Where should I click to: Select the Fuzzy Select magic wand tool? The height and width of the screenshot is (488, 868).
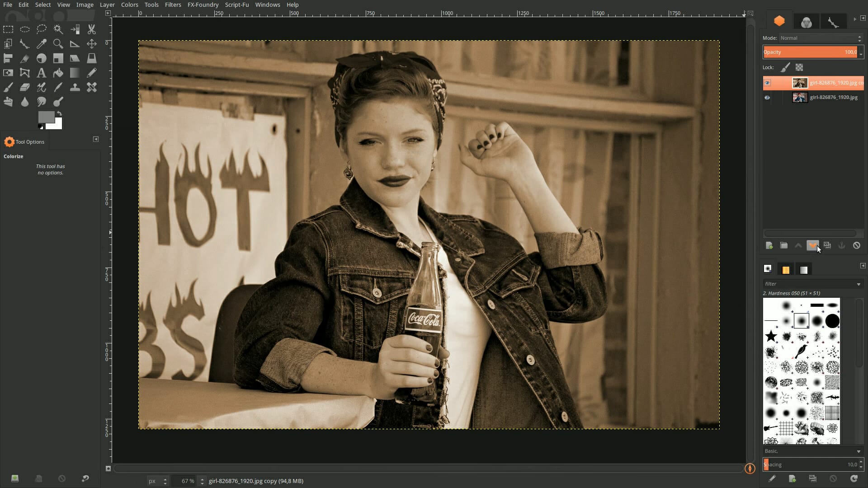click(58, 29)
